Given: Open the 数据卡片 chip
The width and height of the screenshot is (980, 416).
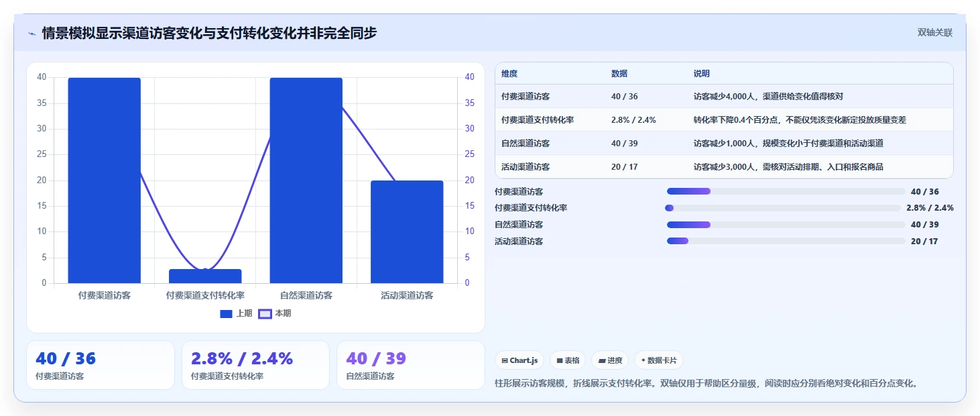Looking at the screenshot, I should (x=659, y=360).
